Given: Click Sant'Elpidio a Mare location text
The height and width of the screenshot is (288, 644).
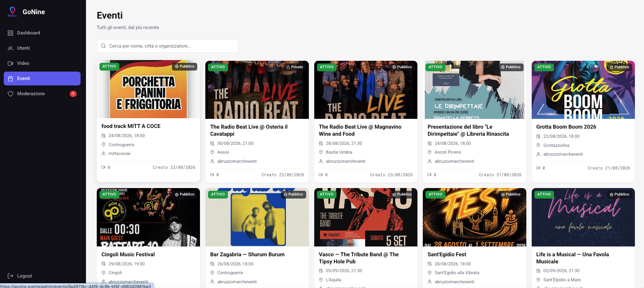Looking at the screenshot, I should click(562, 280).
